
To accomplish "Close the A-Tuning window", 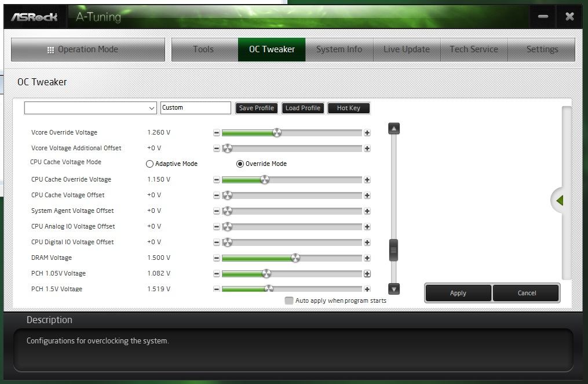I will click(x=569, y=16).
